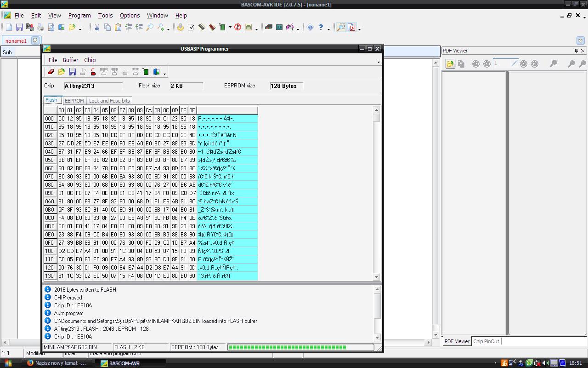Click the Save buffer floppy icon in programmer
Image resolution: width=588 pixels, height=368 pixels.
(x=72, y=72)
